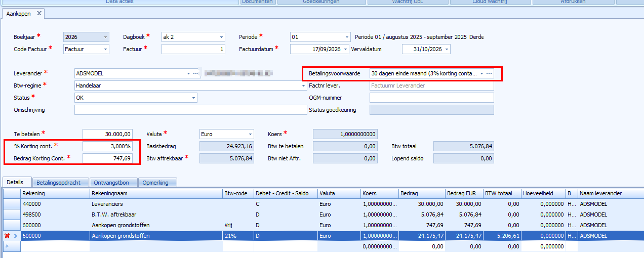644x258 pixels.
Task: Open the Leverancier lookup ellipsis button
Action: [x=196, y=73]
